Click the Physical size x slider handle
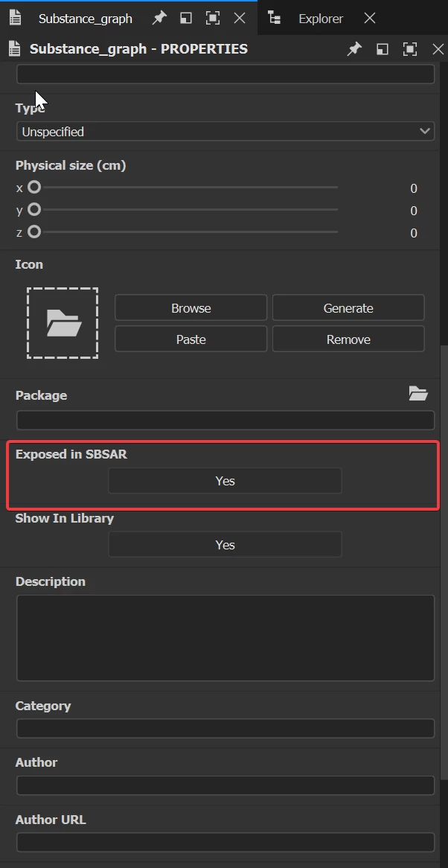 point(34,187)
